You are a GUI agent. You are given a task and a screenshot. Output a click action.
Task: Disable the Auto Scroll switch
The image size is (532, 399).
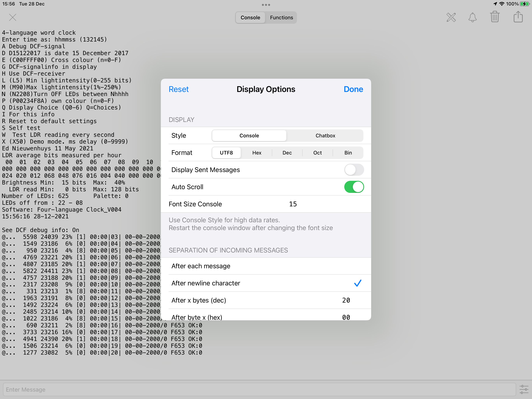(354, 187)
